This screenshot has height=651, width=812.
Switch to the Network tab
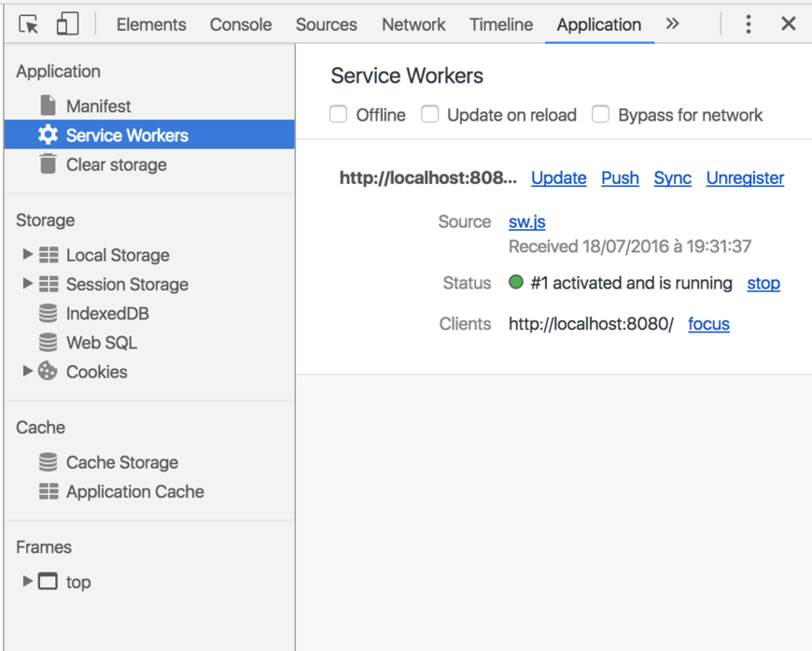coord(413,25)
